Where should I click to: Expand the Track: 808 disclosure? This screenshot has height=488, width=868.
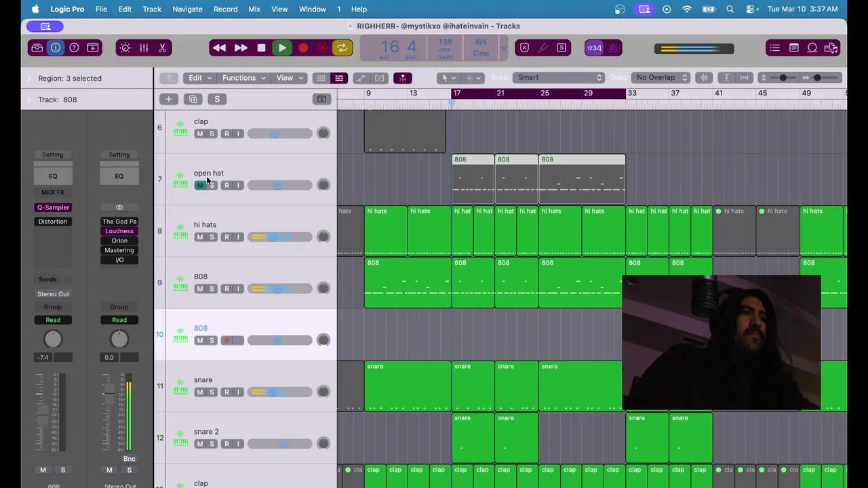click(28, 100)
